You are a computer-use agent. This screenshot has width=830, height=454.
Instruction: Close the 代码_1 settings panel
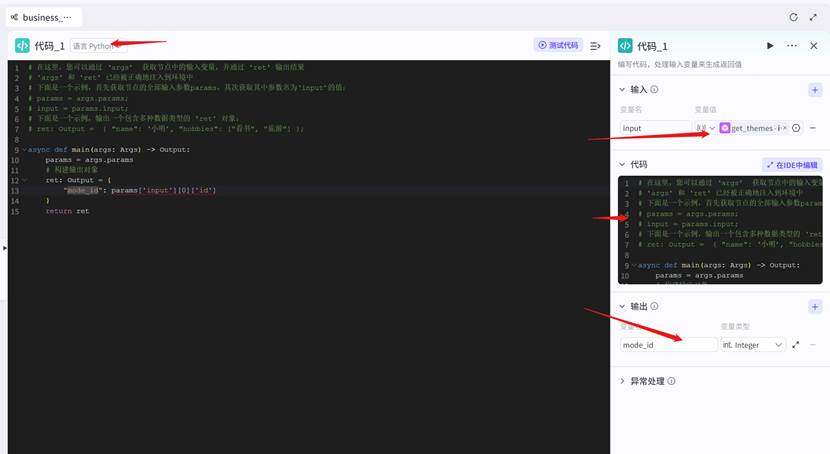tap(814, 46)
